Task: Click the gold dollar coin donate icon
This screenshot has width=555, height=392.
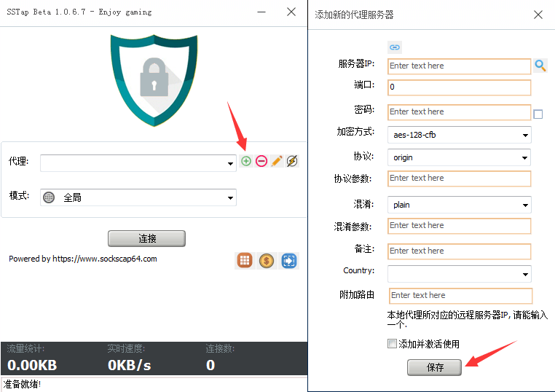Action: (x=267, y=261)
